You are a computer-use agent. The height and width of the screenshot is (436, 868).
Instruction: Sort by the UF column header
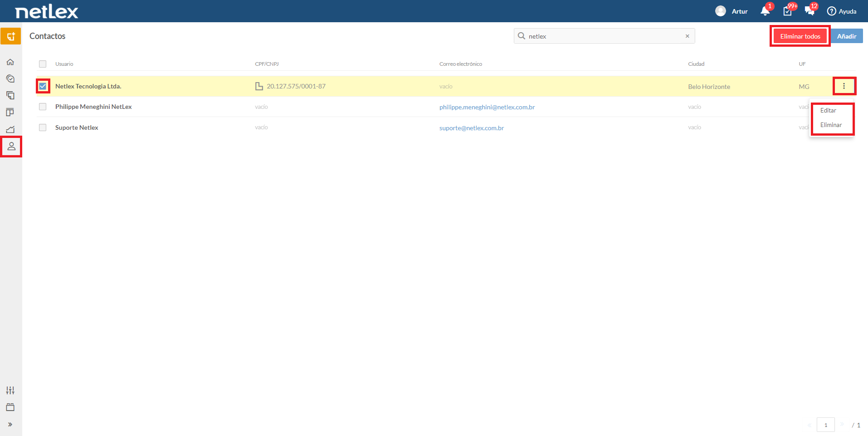802,64
